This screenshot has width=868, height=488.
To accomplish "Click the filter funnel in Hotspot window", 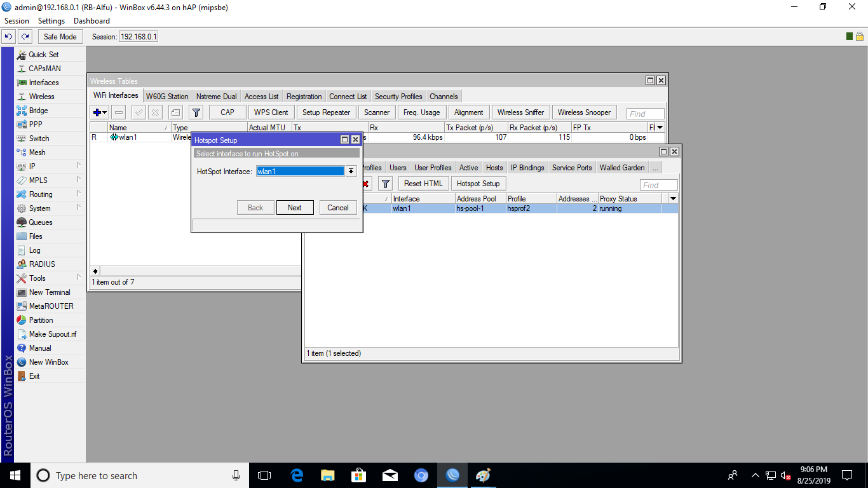I will [385, 184].
